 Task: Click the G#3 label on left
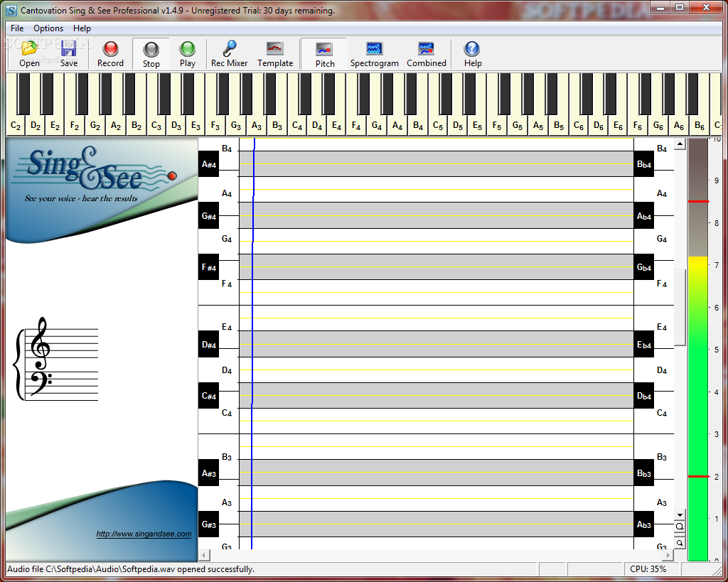208,524
